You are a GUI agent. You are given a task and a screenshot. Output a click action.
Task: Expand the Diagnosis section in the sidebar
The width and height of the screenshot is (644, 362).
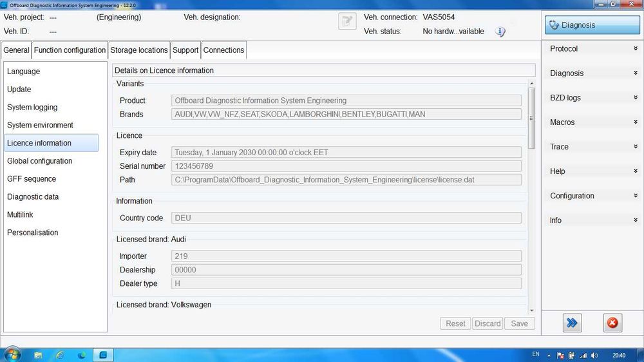[592, 73]
